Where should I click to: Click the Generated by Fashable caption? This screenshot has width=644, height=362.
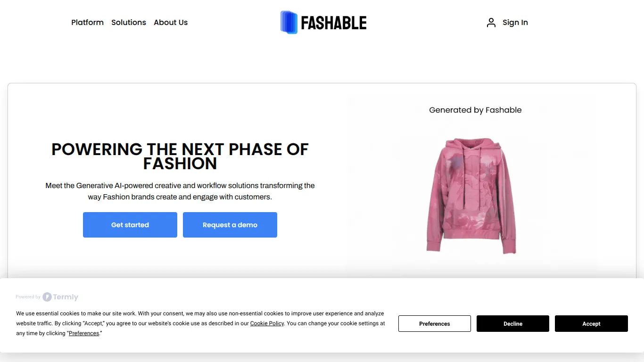coord(475,110)
